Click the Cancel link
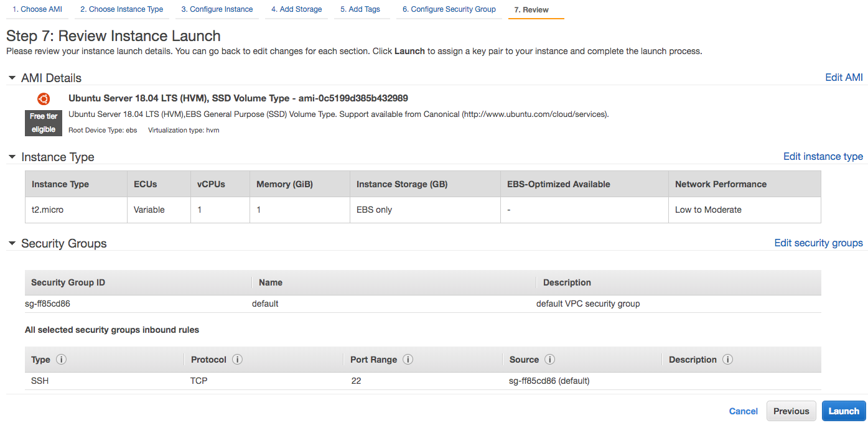868x428 pixels. click(743, 411)
